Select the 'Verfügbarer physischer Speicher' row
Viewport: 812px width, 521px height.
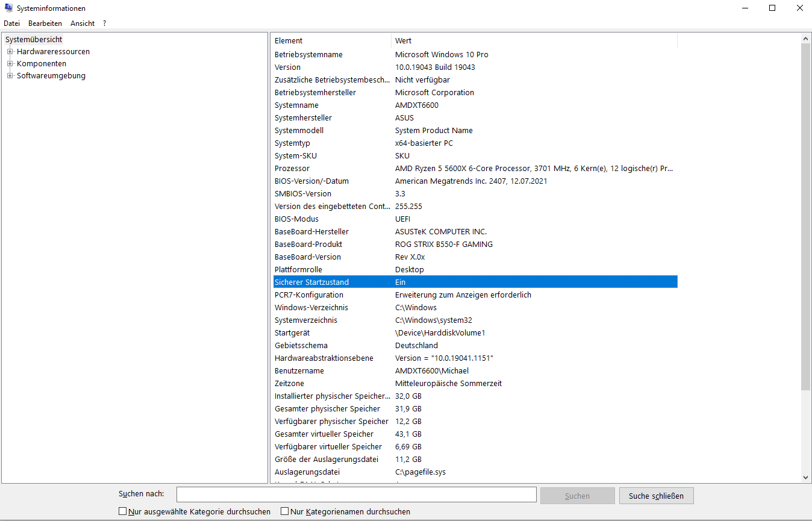475,421
